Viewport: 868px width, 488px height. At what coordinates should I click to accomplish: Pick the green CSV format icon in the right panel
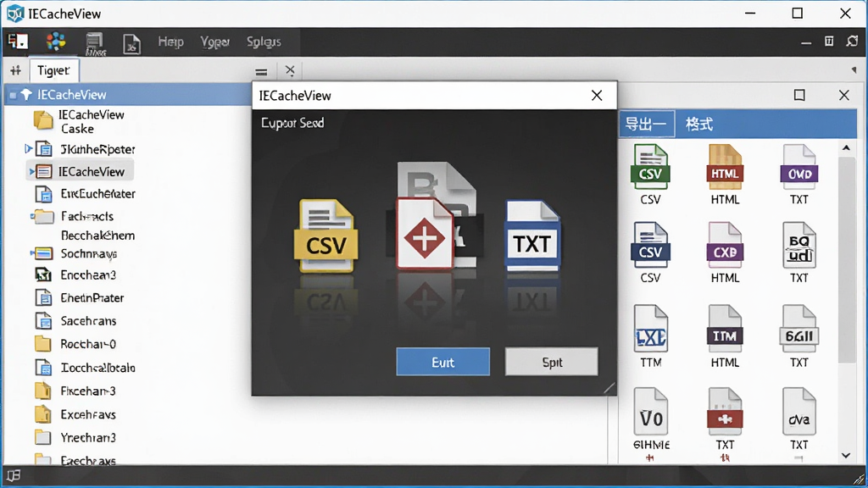[x=650, y=167]
